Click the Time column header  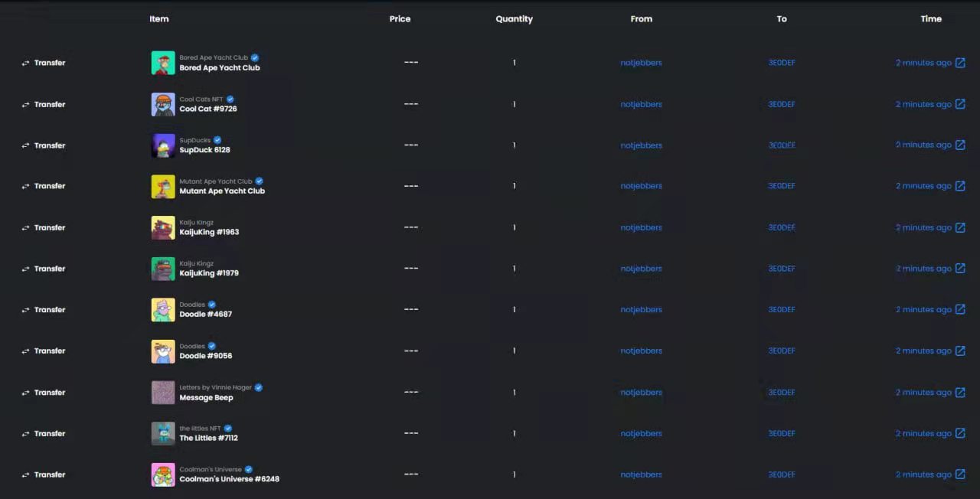(931, 19)
